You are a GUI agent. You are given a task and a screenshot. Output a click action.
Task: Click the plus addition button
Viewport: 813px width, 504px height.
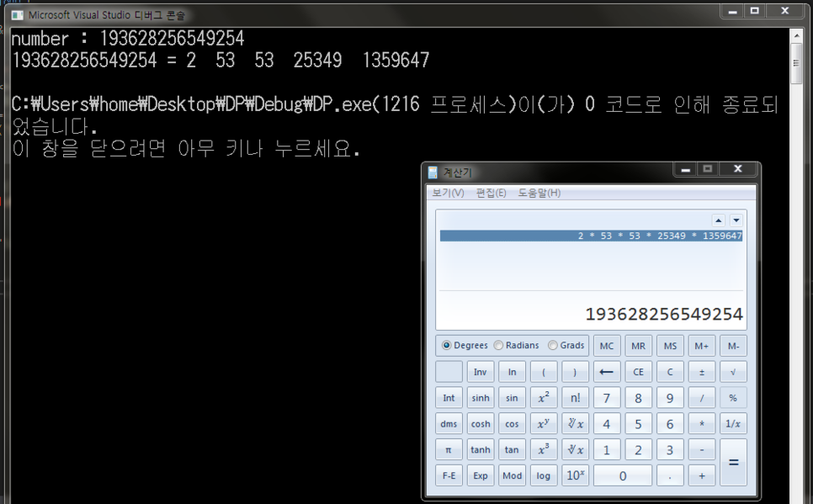702,475
